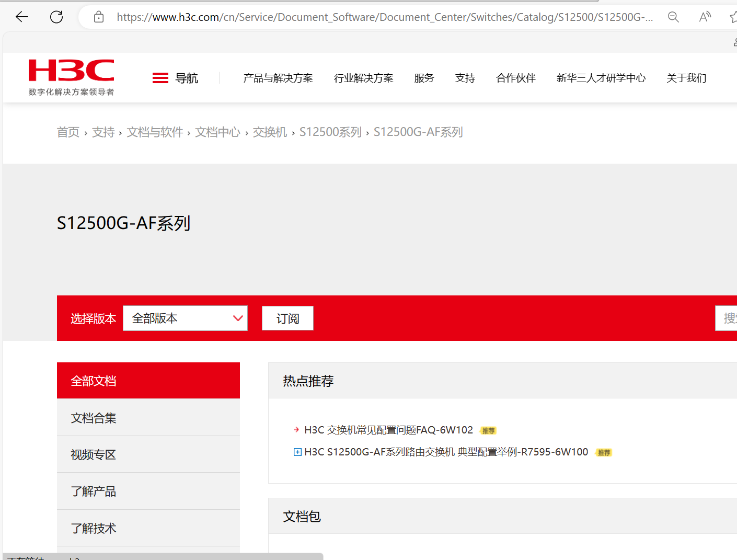Go to 首页 in the breadcrumb
The width and height of the screenshot is (737, 560).
tap(68, 132)
